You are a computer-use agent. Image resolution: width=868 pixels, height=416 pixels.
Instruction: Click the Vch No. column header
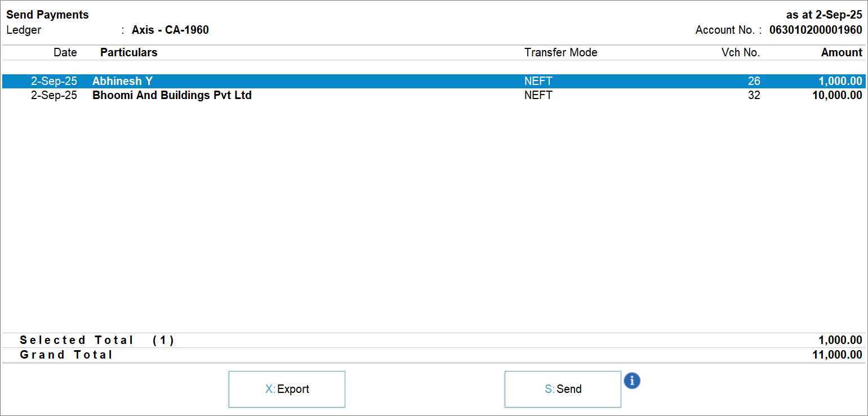coord(740,52)
